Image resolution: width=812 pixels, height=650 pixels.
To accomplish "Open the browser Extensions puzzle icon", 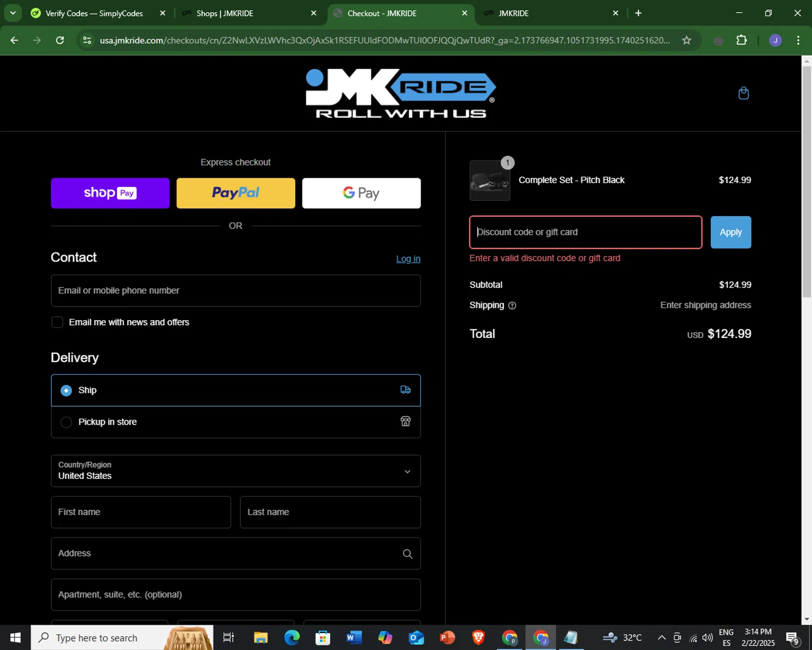I will click(742, 40).
